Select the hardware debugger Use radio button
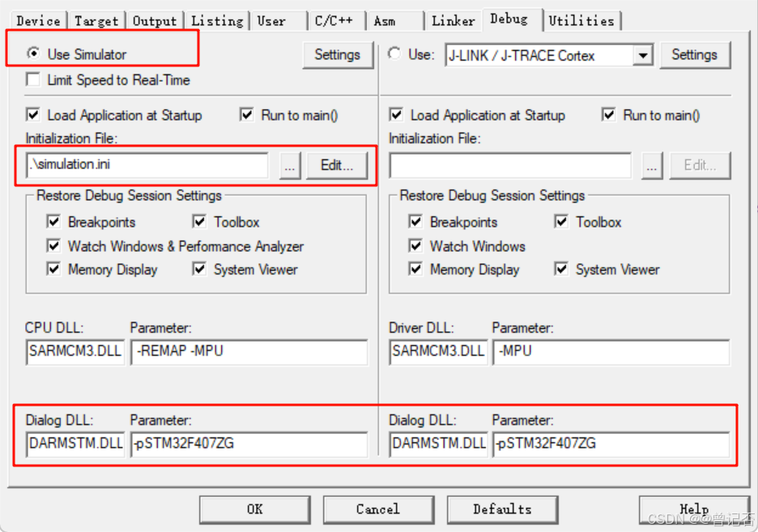Image resolution: width=758 pixels, height=532 pixels. click(394, 53)
